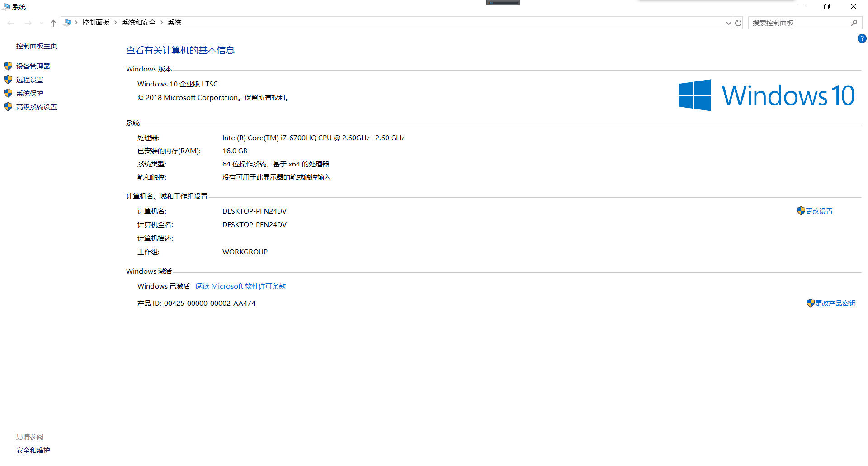868x466 pixels.
Task: Click the shield icon beside 高级系统设置
Action: point(8,107)
